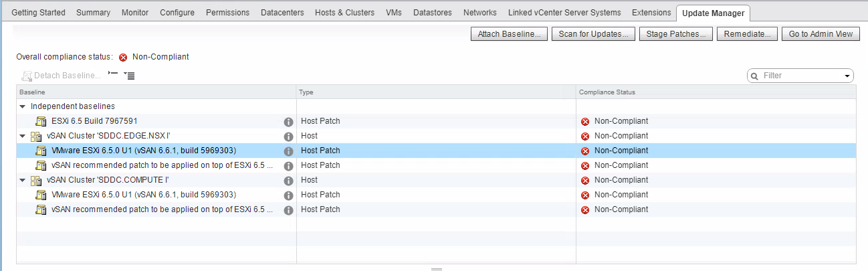This screenshot has width=868, height=271.
Task: Click the search magnifier in the Filter box
Action: (x=756, y=76)
